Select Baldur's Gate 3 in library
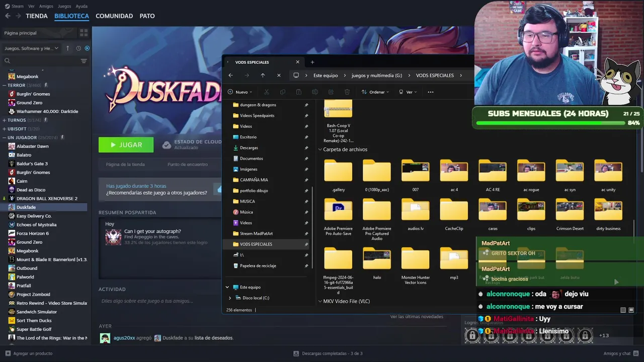644x362 pixels. [32, 163]
